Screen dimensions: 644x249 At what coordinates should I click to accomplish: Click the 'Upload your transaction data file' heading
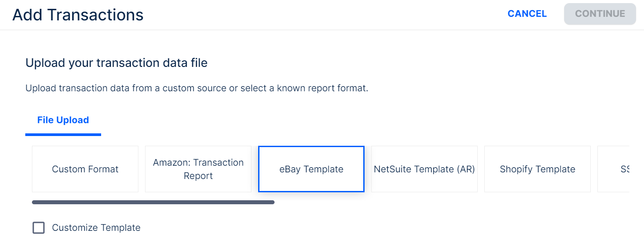(x=116, y=63)
